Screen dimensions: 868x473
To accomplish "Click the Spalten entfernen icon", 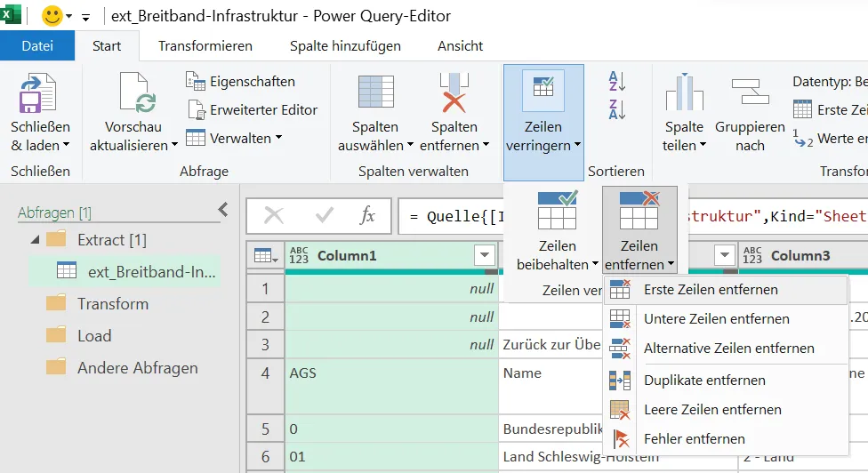I will pos(454,93).
